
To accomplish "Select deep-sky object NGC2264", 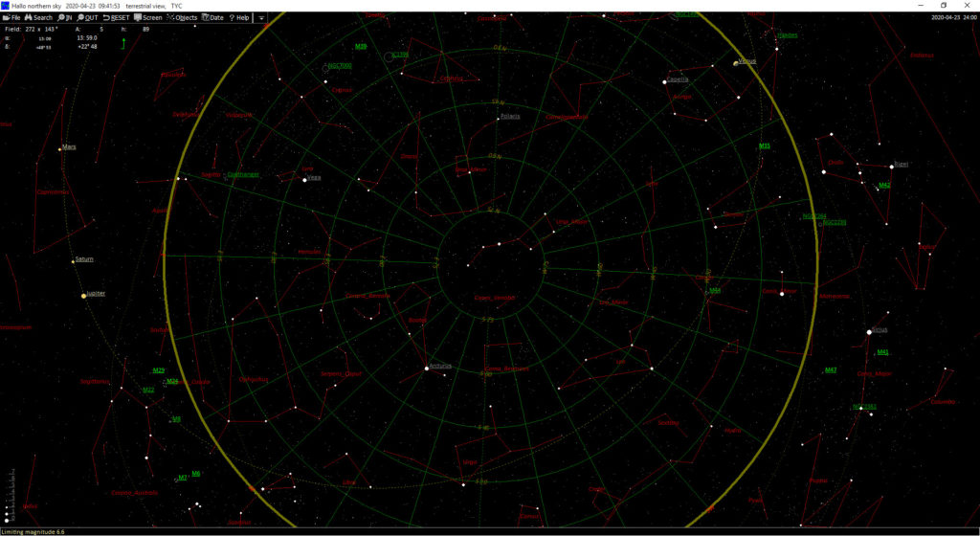I will coord(814,216).
